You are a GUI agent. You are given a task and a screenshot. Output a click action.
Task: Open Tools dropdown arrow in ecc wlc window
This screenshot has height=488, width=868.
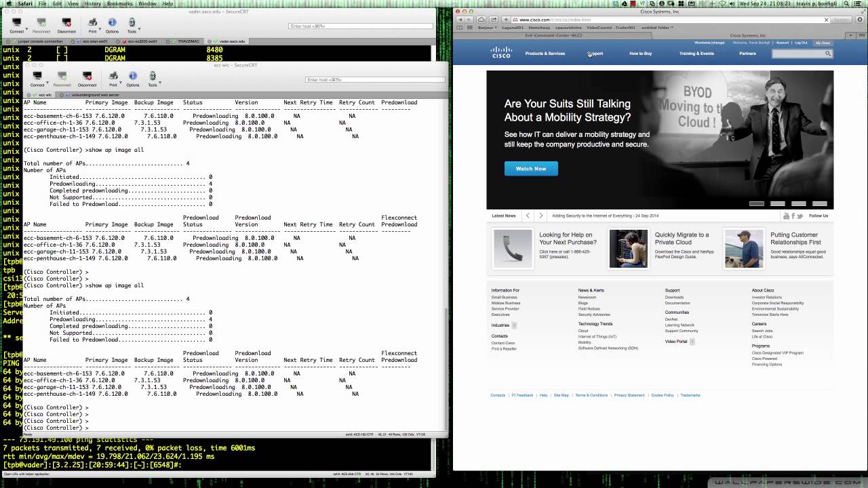(x=161, y=83)
